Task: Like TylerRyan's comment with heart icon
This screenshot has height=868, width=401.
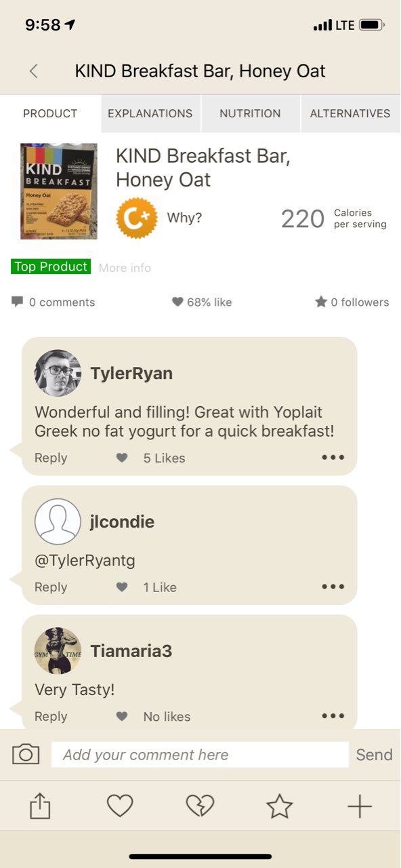Action: (122, 458)
